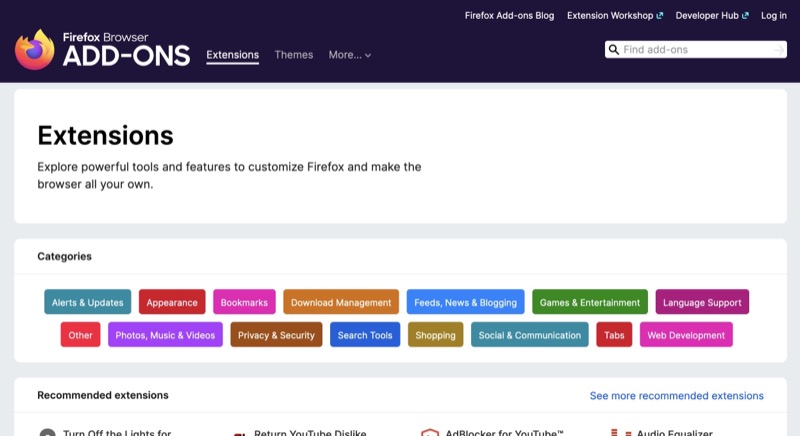Click the Extension Workshop external link icon
The image size is (800, 436).
(x=660, y=15)
